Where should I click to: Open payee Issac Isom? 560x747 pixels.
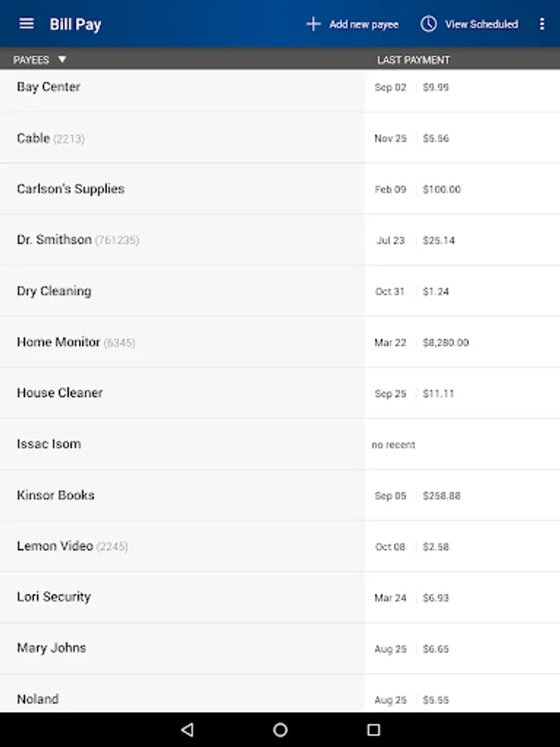coord(49,444)
